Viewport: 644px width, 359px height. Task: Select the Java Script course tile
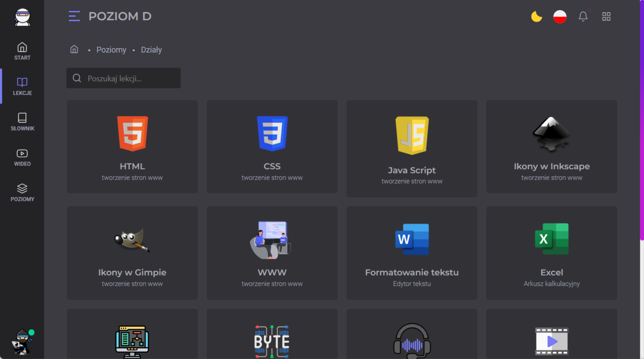412,148
